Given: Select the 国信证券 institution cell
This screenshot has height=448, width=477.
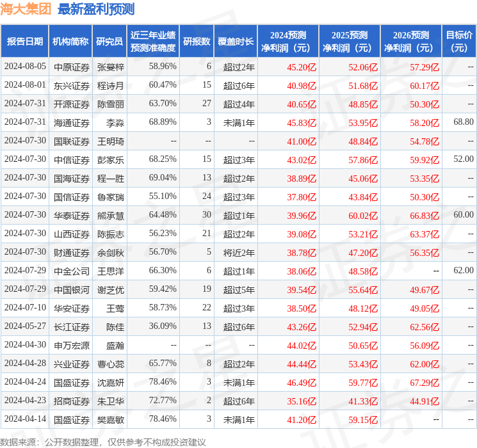Looking at the screenshot, I should 72,197.
